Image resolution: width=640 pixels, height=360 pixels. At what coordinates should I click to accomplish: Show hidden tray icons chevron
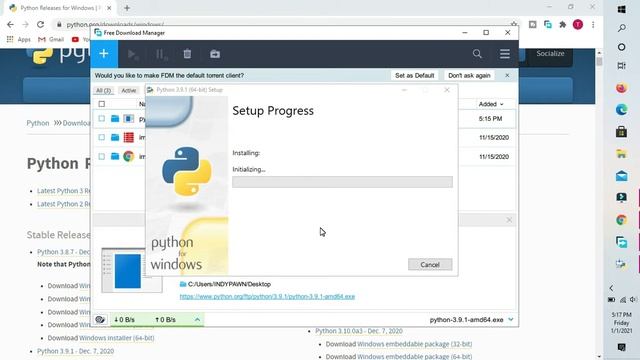(x=611, y=288)
